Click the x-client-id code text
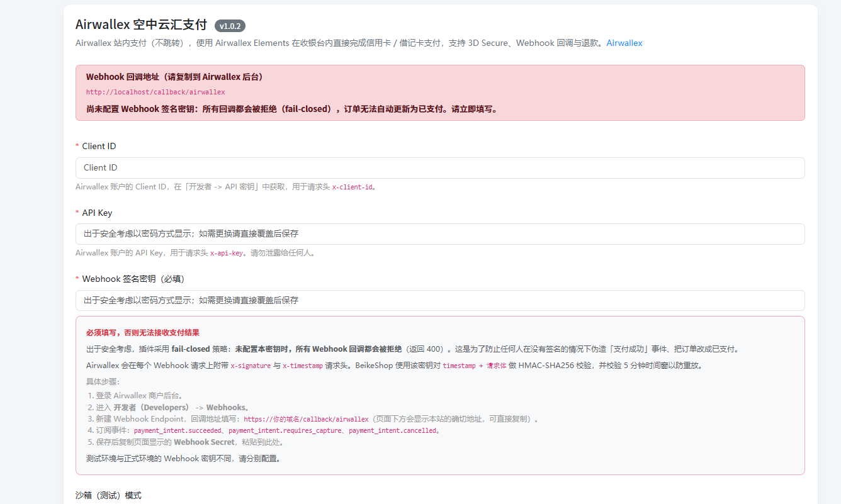The height and width of the screenshot is (504, 841). pos(352,187)
